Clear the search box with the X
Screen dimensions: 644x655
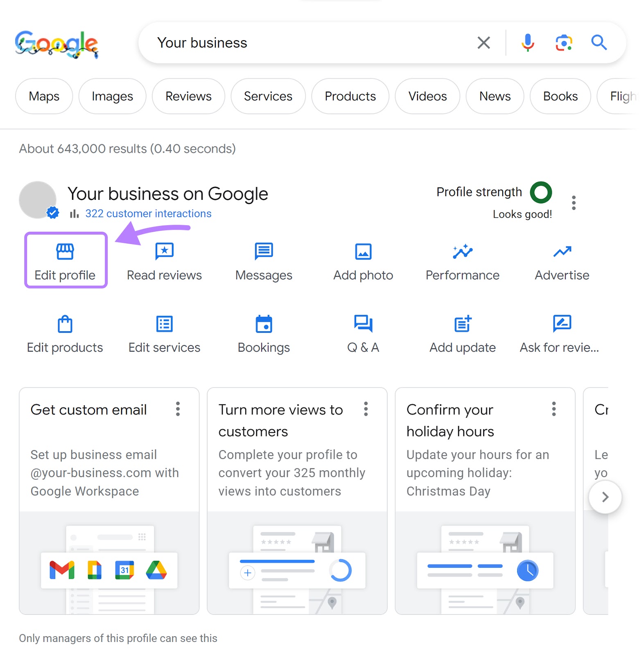(483, 43)
